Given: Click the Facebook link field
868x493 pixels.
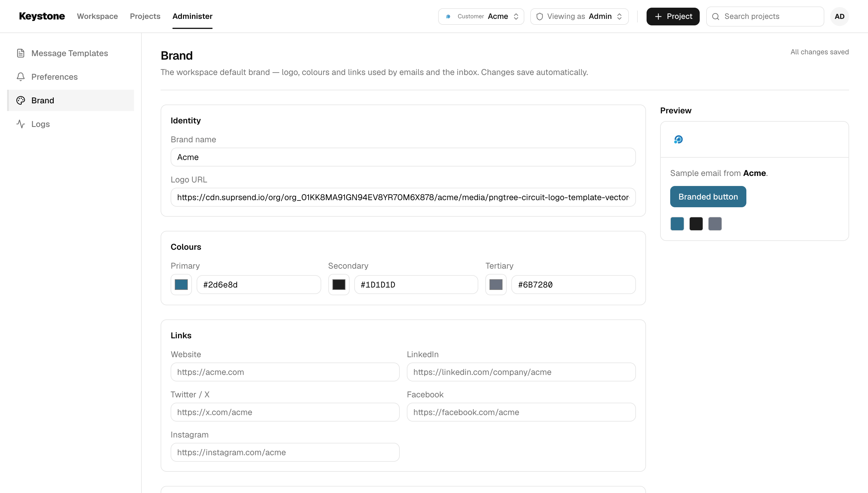Looking at the screenshot, I should pos(521,412).
